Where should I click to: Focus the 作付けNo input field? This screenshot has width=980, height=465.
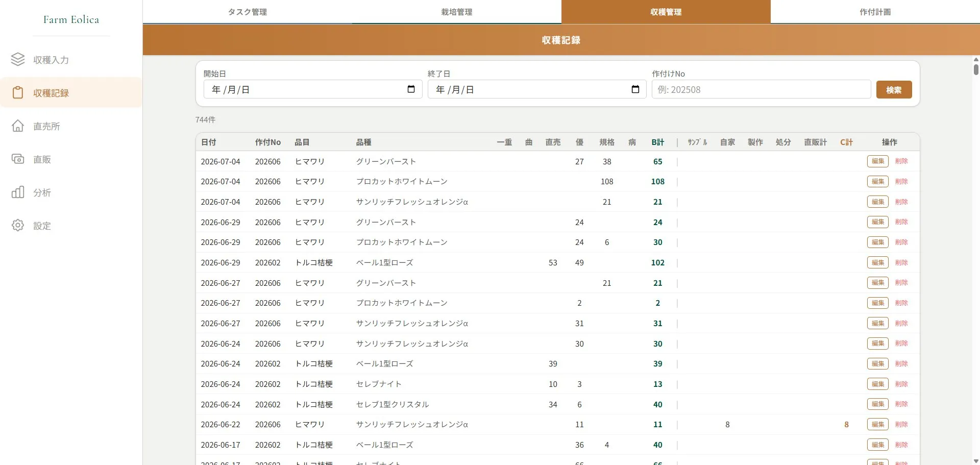click(761, 89)
